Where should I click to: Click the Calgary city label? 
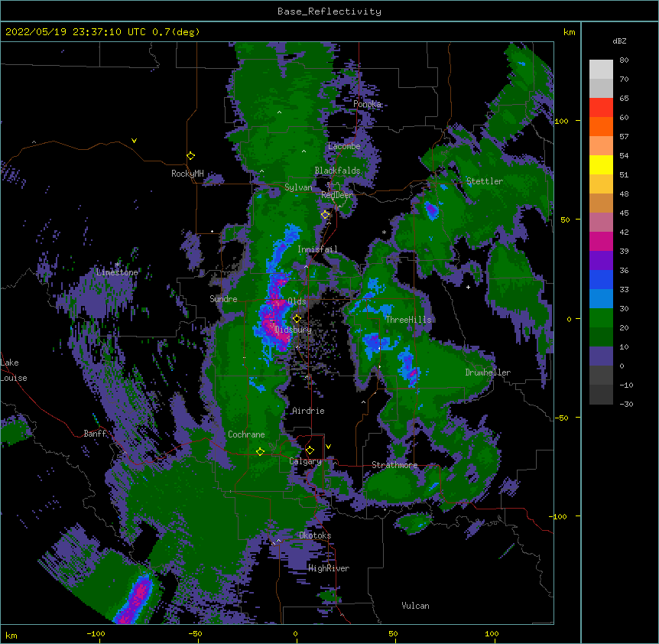pyautogui.click(x=306, y=461)
